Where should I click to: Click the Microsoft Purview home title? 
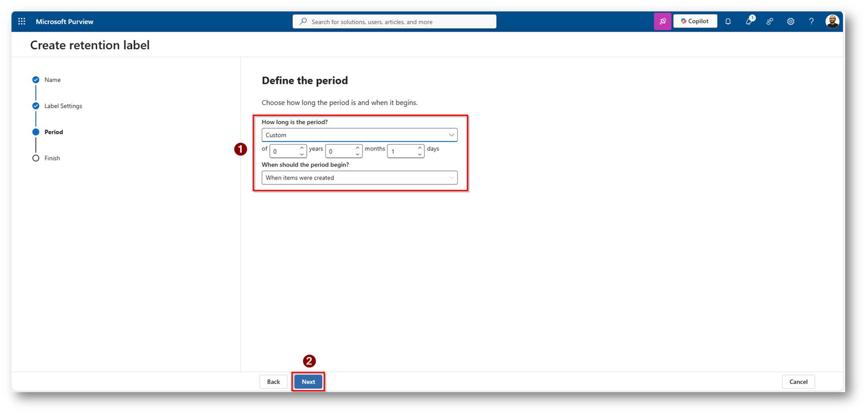pos(65,21)
